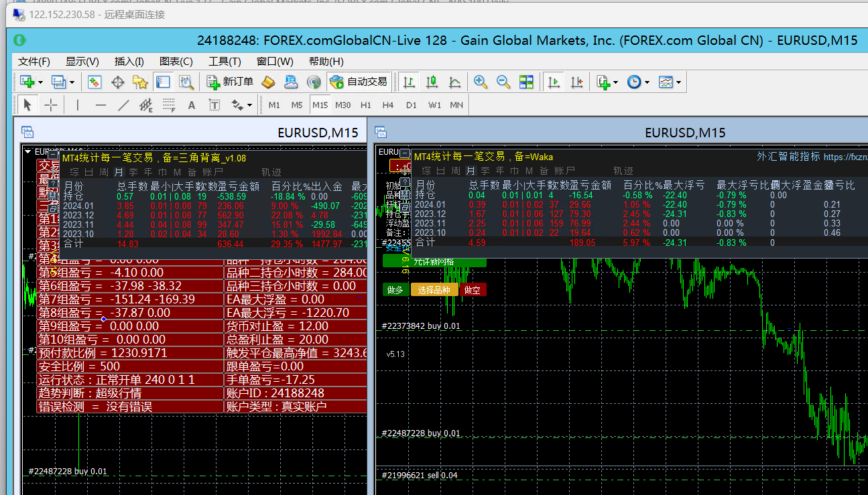Click the red 做空 sell button
This screenshot has width=868, height=495.
point(473,290)
